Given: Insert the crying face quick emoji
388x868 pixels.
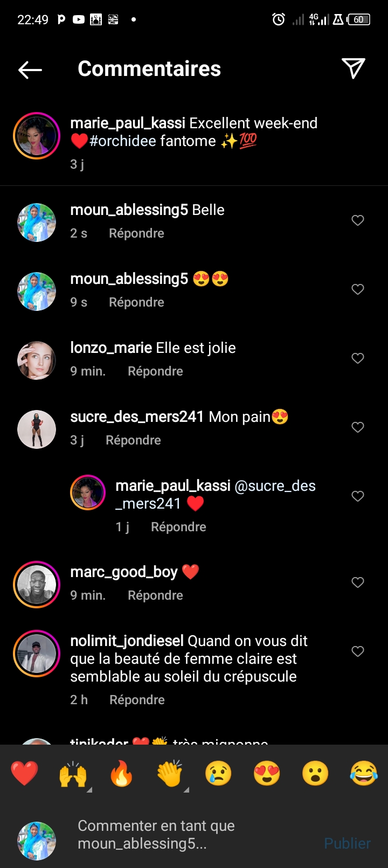Looking at the screenshot, I should tap(218, 774).
